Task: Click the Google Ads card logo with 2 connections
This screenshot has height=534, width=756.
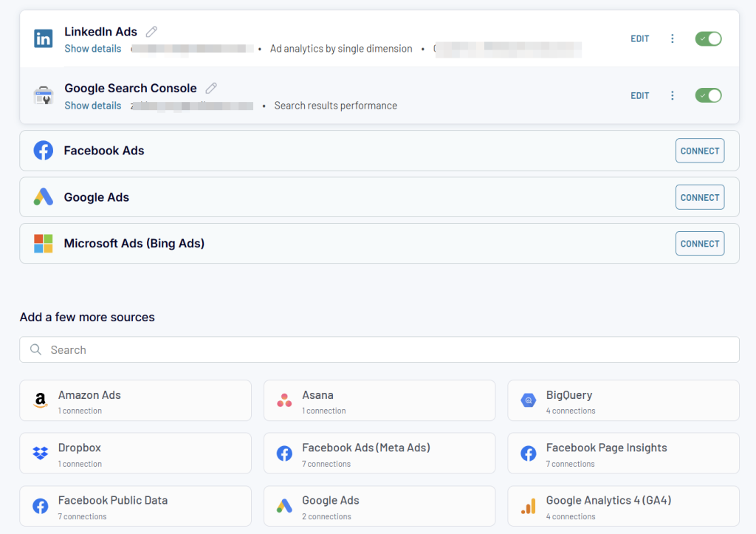Action: click(284, 505)
